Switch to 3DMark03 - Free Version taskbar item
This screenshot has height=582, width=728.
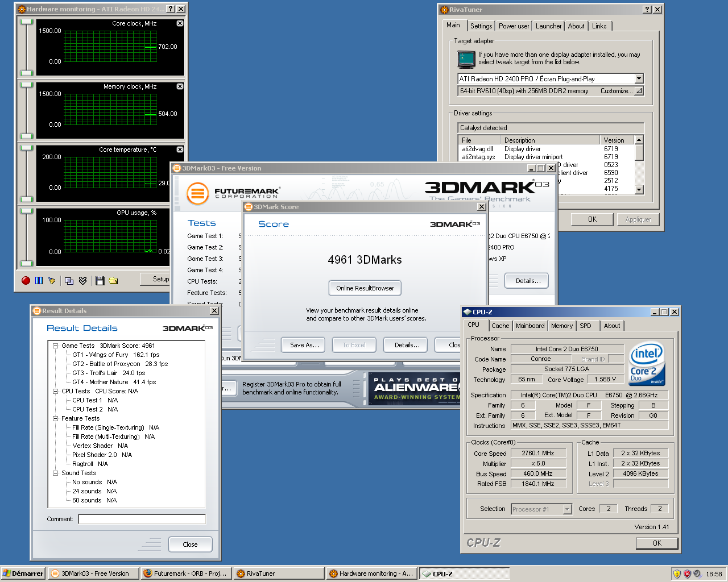click(x=93, y=573)
